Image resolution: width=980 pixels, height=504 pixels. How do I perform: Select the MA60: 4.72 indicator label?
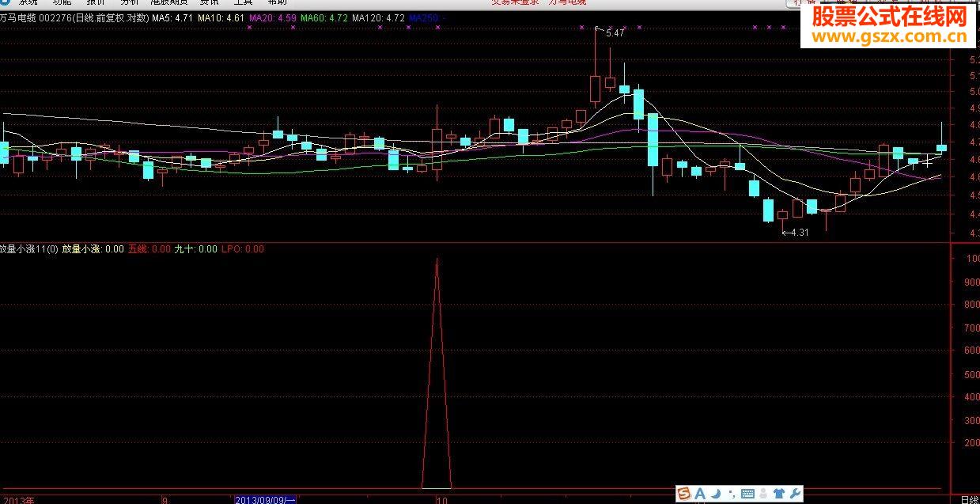324,17
